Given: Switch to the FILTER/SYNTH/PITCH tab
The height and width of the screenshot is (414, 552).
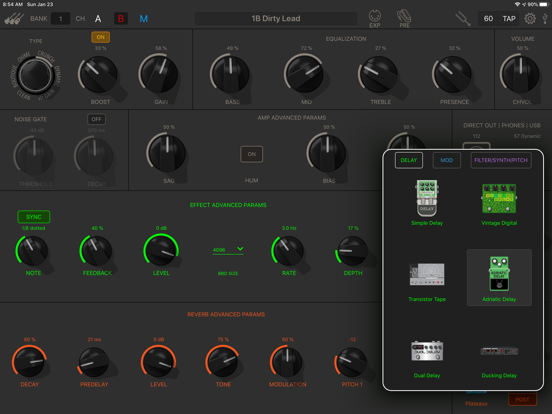Looking at the screenshot, I should (501, 160).
